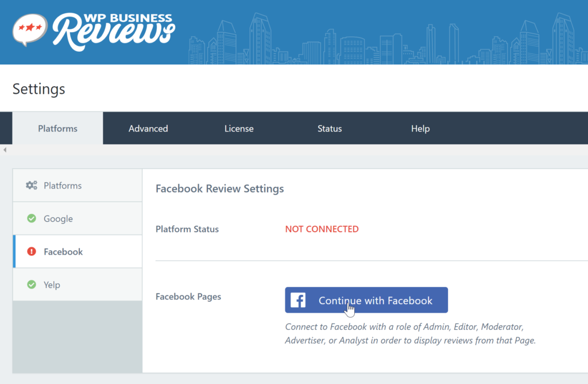Screen dimensions: 588x384
Task: Select Platforms in the sidebar
Action: (x=78, y=186)
